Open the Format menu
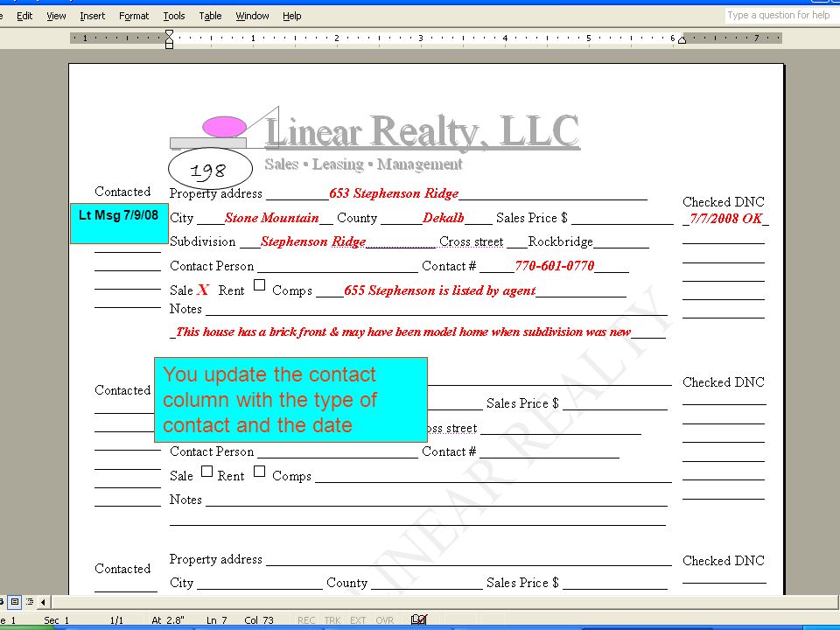This screenshot has width=840, height=630. [x=134, y=16]
